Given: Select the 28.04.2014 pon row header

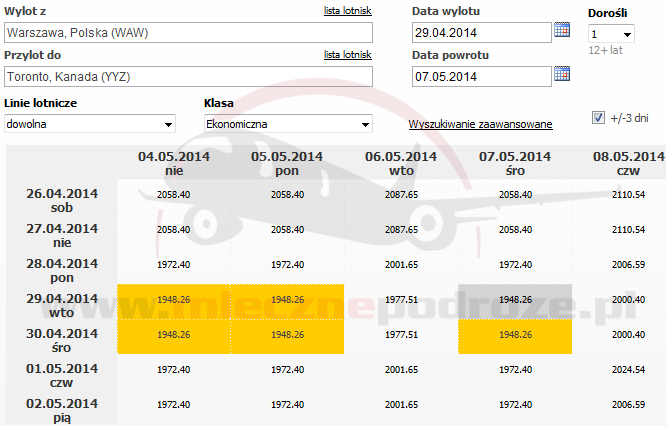Looking at the screenshot, I should click(x=61, y=270).
